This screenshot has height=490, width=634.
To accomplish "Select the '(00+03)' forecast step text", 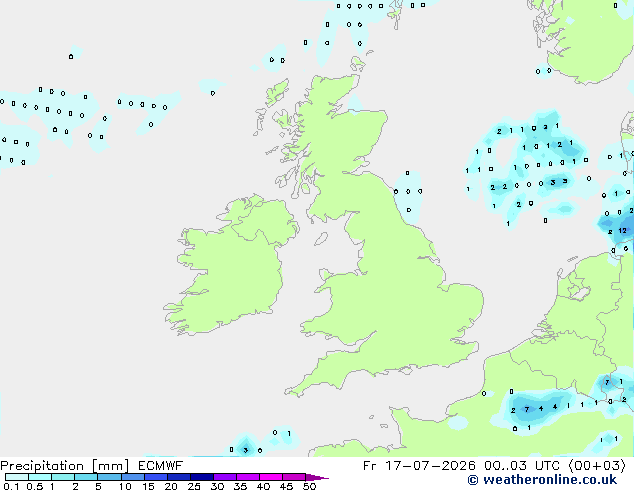I will point(598,466).
